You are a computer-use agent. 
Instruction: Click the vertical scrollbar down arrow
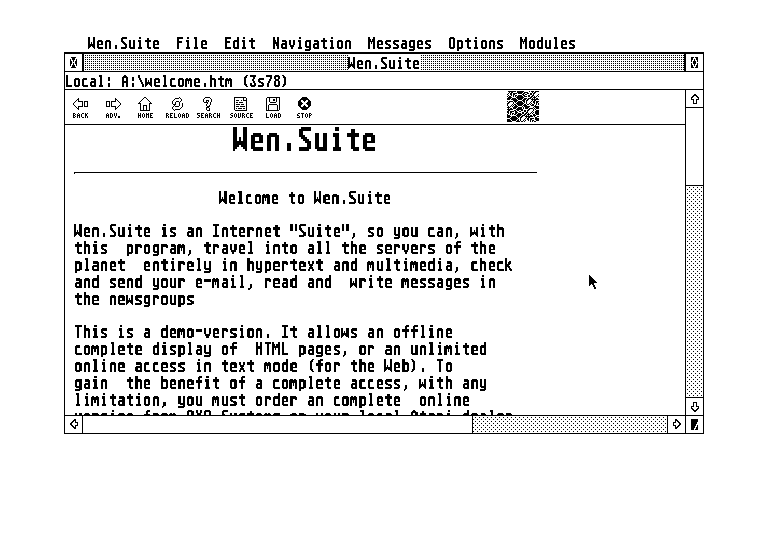point(695,407)
